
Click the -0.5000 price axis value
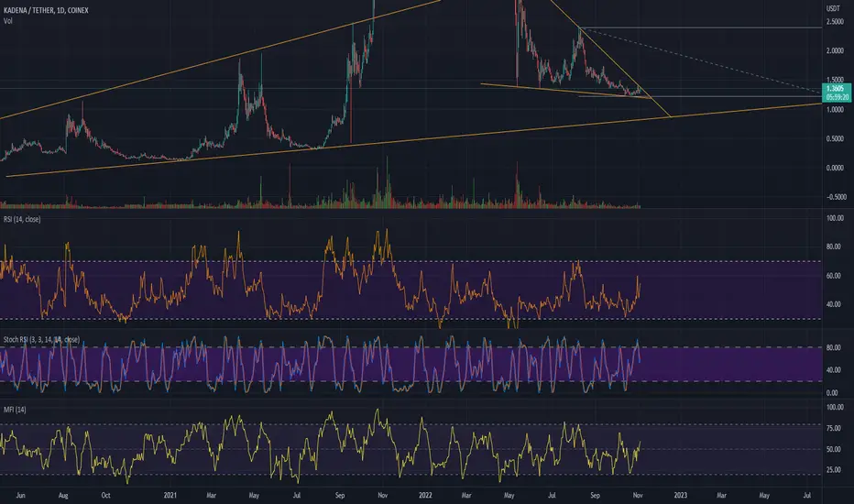click(x=836, y=197)
